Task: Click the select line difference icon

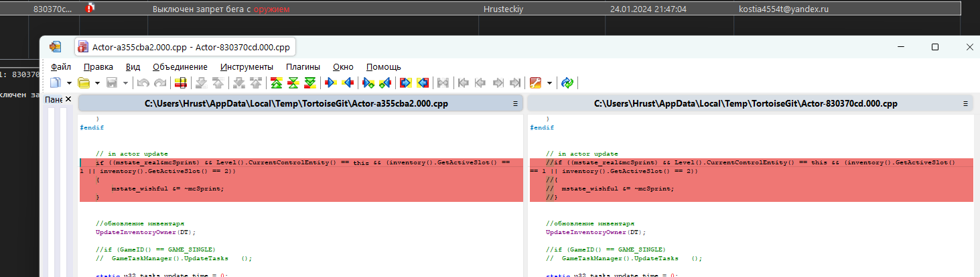Action: [180, 82]
